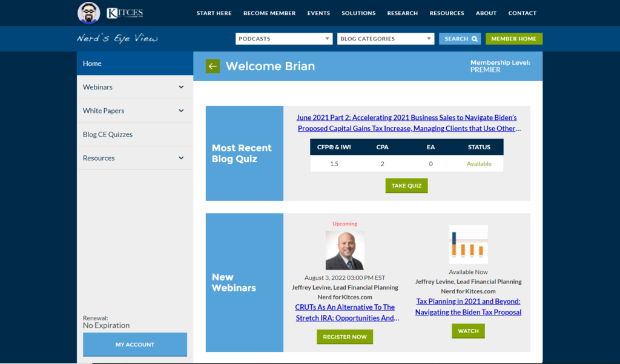
Task: Click the New Webinars heading
Action: pyautogui.click(x=234, y=282)
